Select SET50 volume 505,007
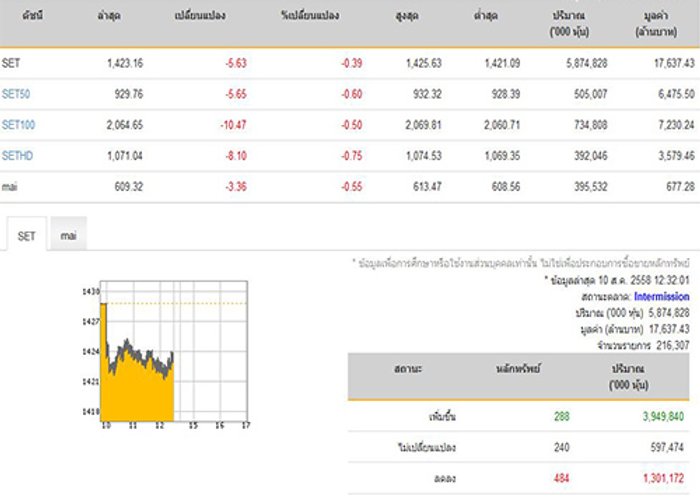The height and width of the screenshot is (504, 700). (591, 94)
